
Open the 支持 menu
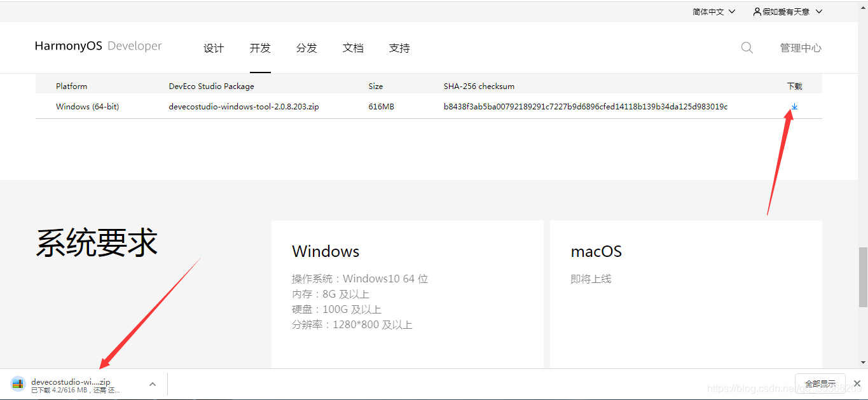399,48
